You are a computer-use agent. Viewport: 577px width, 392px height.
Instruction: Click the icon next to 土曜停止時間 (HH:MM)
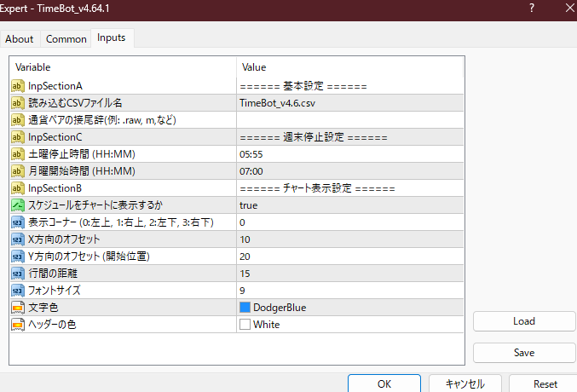click(x=18, y=154)
